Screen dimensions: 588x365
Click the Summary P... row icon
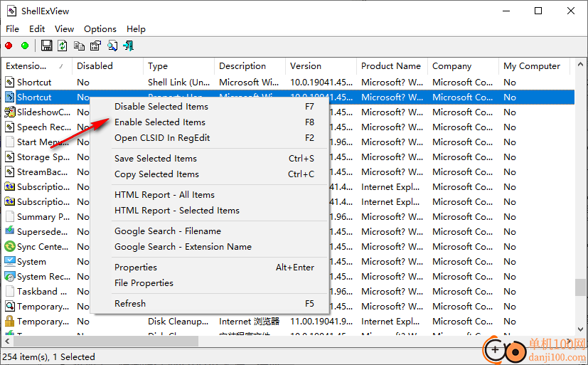tap(10, 217)
